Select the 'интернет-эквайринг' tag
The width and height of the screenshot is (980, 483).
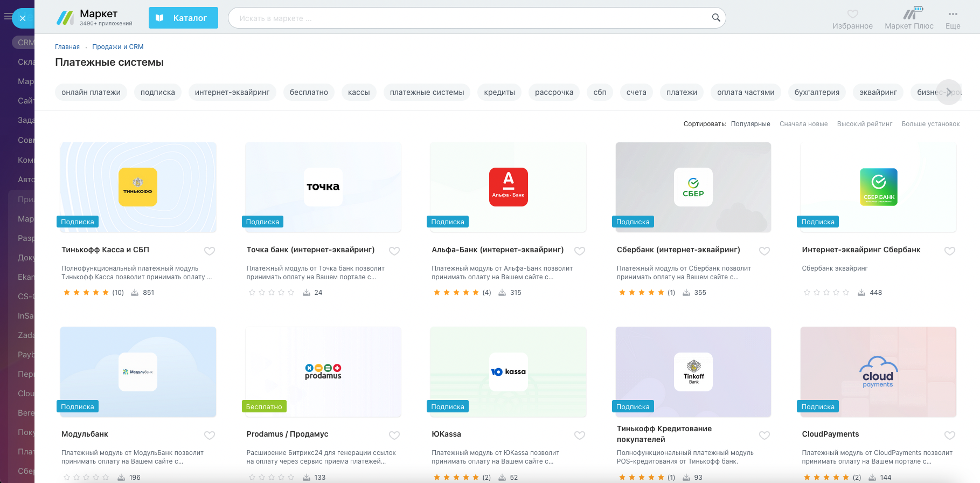pyautogui.click(x=232, y=92)
